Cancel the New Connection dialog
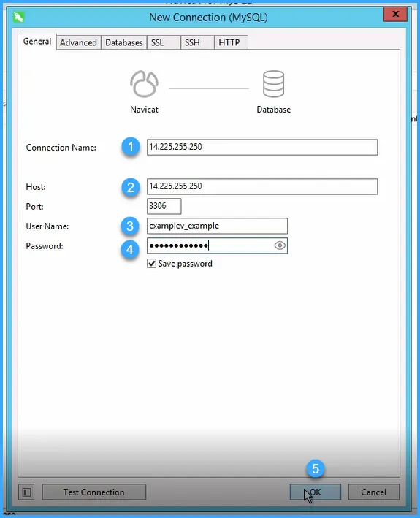The height and width of the screenshot is (518, 420). [x=373, y=492]
